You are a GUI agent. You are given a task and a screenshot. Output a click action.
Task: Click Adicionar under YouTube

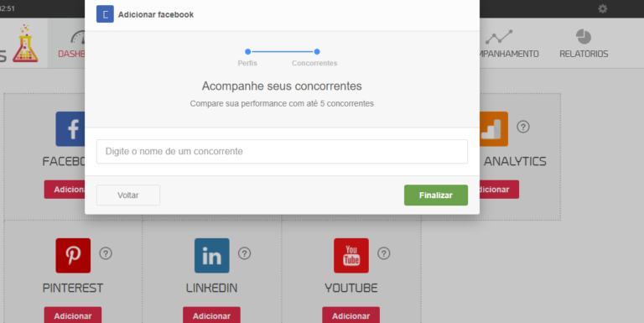click(351, 315)
